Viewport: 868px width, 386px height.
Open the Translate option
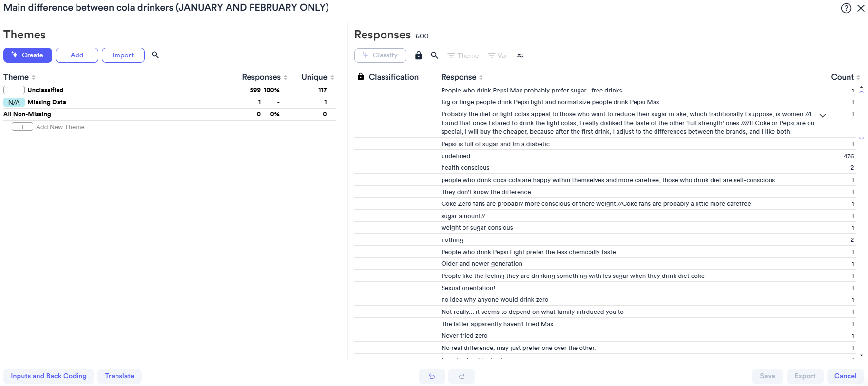pyautogui.click(x=119, y=376)
